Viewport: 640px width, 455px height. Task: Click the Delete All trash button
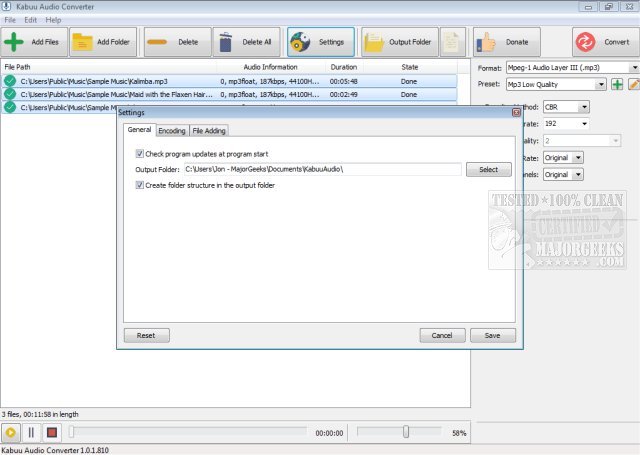247,42
